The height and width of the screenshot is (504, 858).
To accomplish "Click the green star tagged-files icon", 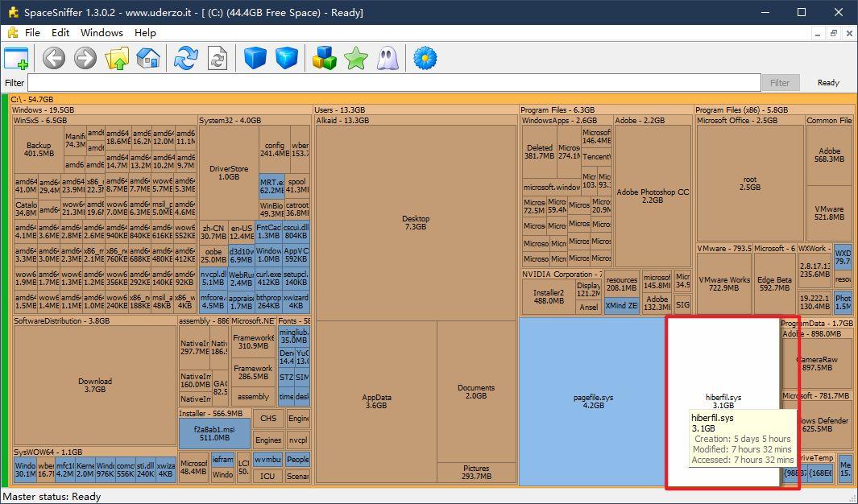I will click(355, 58).
